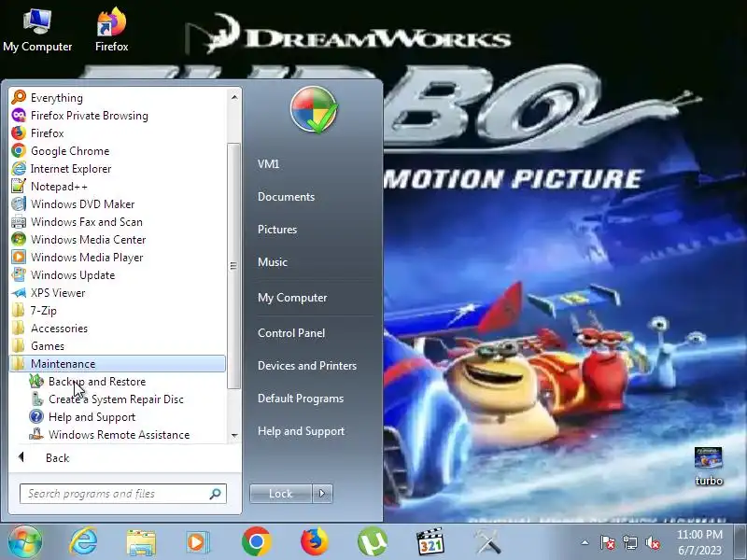Viewport: 747px width, 560px height.
Task: Click the Show desktop strip
Action: [740, 542]
